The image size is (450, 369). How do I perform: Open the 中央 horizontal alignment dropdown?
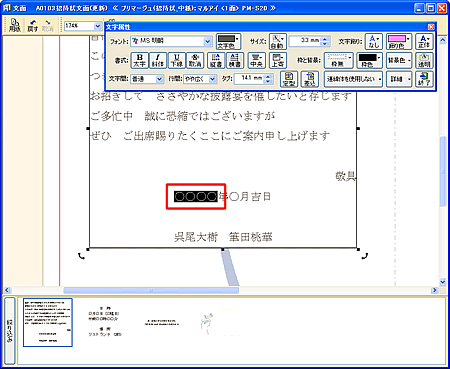(x=257, y=60)
